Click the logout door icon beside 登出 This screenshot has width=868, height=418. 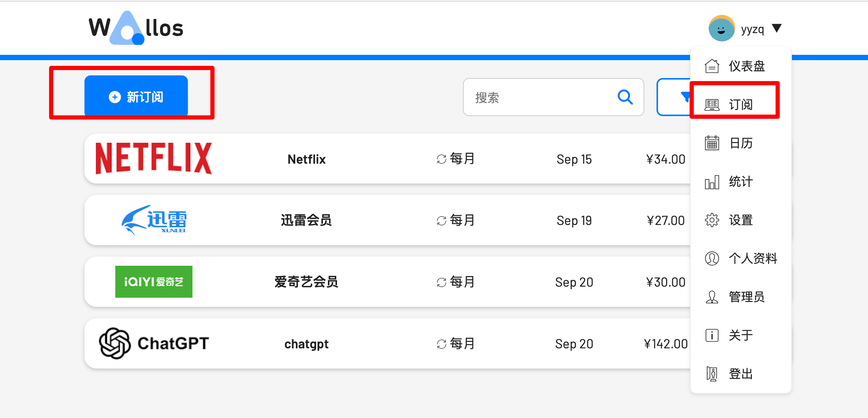click(x=712, y=374)
